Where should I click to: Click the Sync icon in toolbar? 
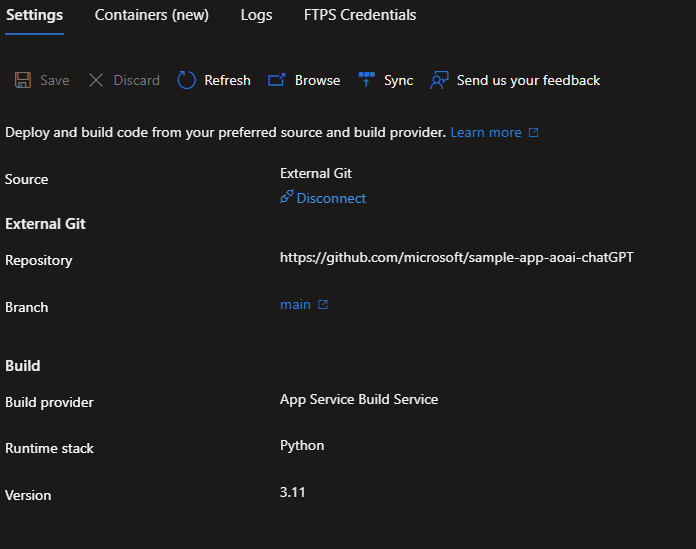pos(367,80)
